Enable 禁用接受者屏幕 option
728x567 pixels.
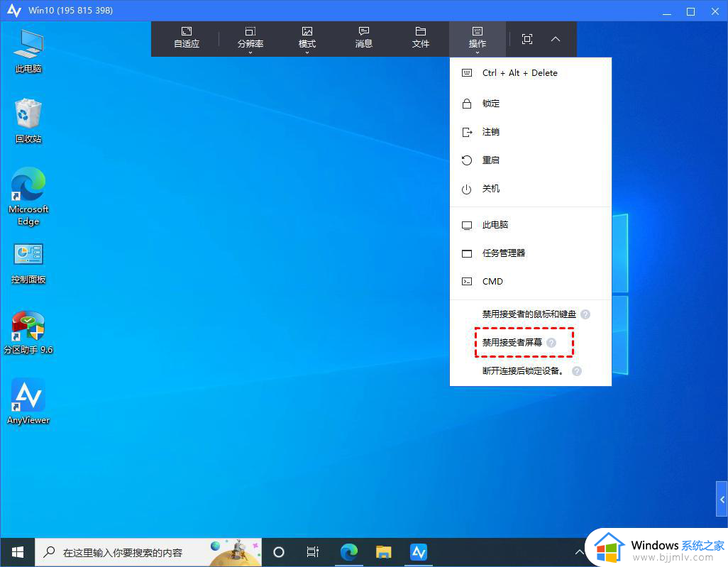pos(512,343)
